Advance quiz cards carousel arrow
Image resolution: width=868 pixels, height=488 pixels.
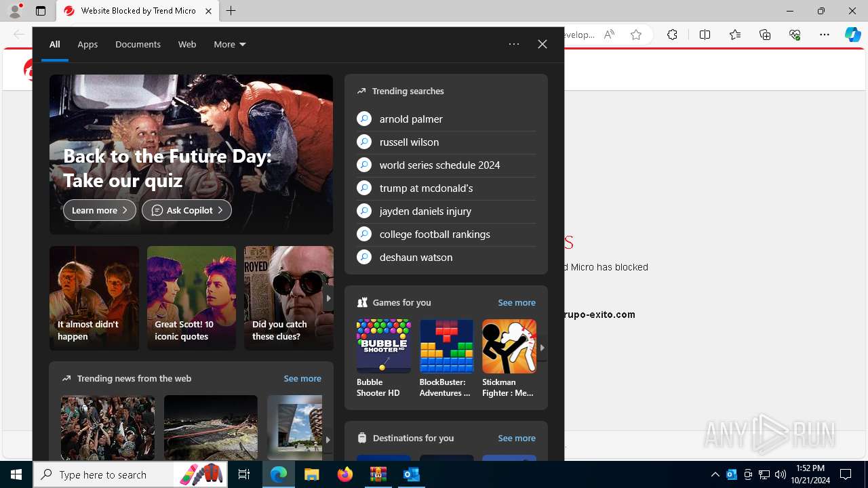coord(328,298)
